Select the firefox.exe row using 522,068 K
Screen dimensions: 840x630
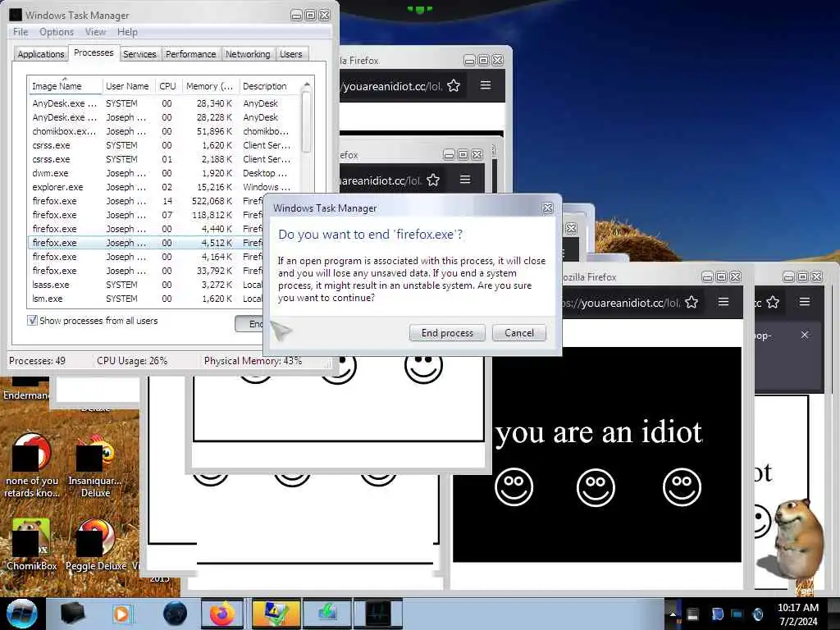[148, 201]
